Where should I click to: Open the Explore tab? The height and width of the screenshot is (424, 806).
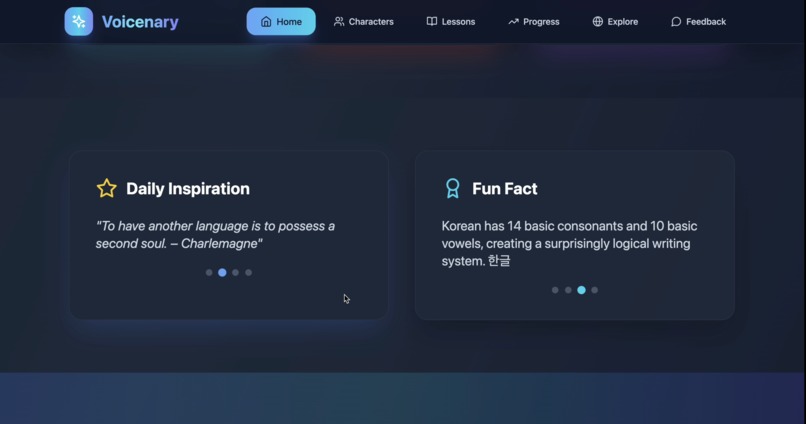[615, 22]
